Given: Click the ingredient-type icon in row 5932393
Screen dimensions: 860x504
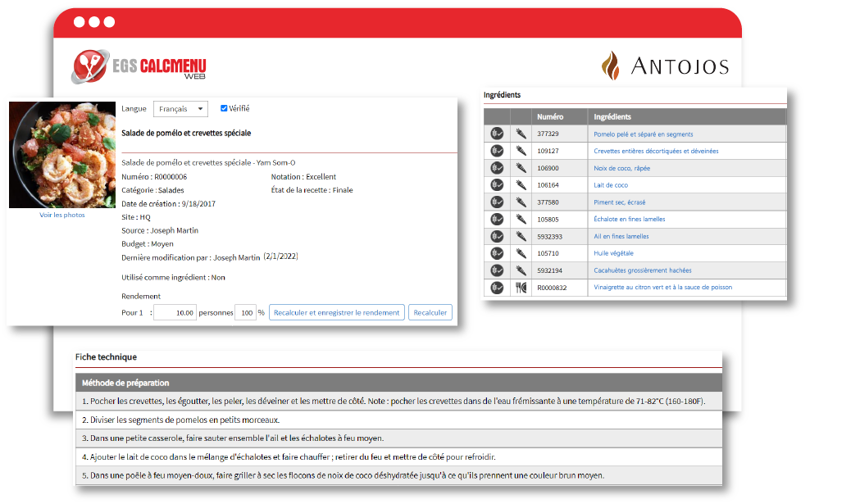Looking at the screenshot, I should (521, 236).
